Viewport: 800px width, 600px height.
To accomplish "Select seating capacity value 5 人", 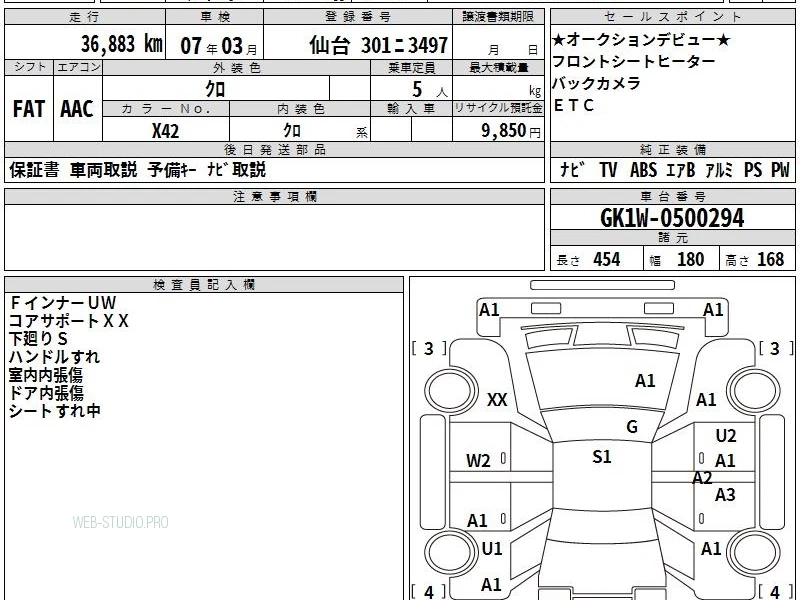I will click(x=430, y=90).
